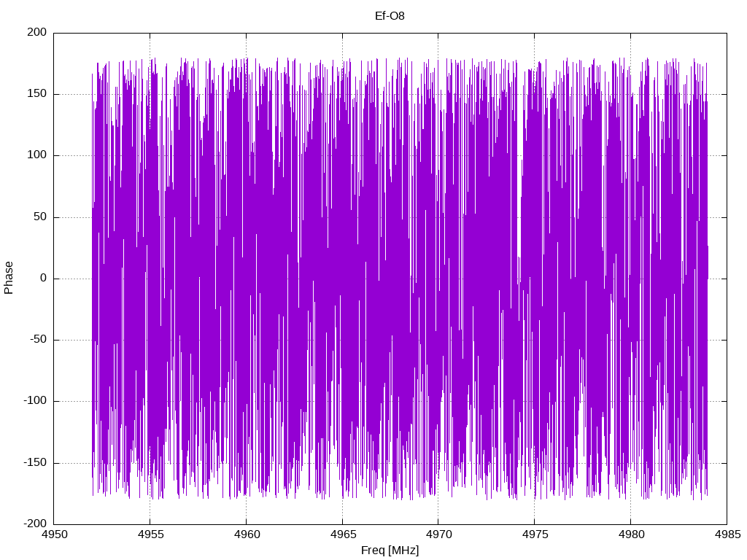Select the -150 y-axis tick label
Screen dimensions: 747x560
tap(35, 462)
